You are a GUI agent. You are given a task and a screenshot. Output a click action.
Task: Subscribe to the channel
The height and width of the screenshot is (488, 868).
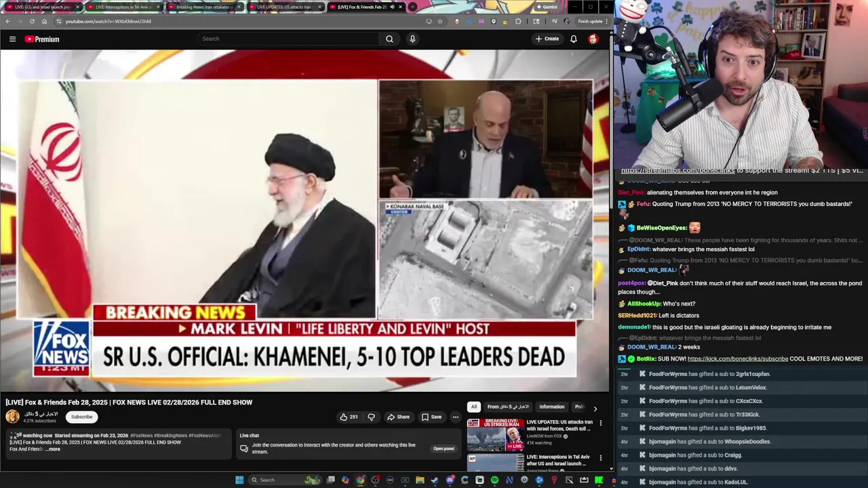point(81,417)
